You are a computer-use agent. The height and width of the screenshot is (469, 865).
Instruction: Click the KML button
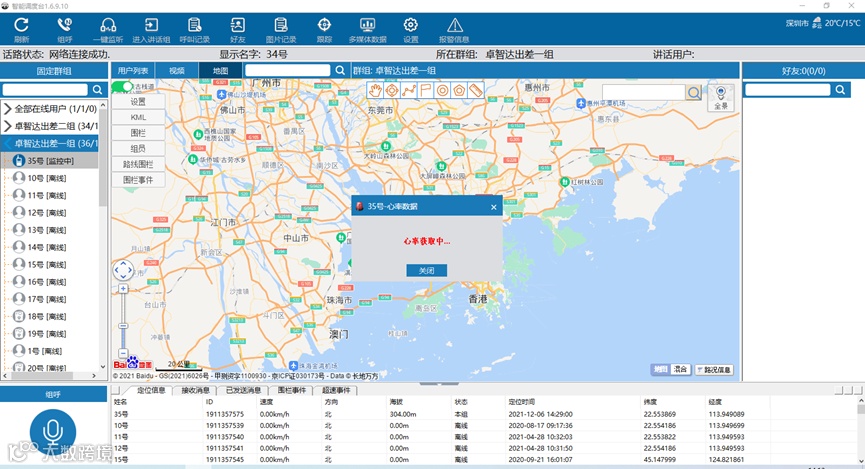click(x=138, y=117)
